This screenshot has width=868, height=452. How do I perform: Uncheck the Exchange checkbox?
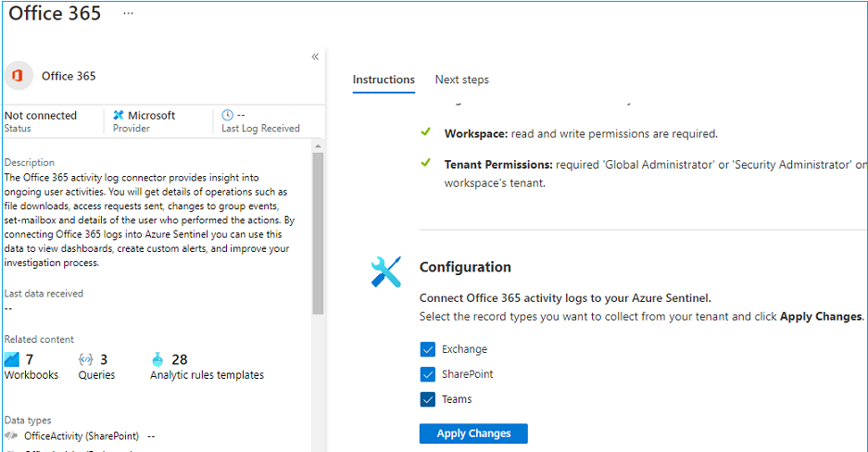(x=427, y=349)
